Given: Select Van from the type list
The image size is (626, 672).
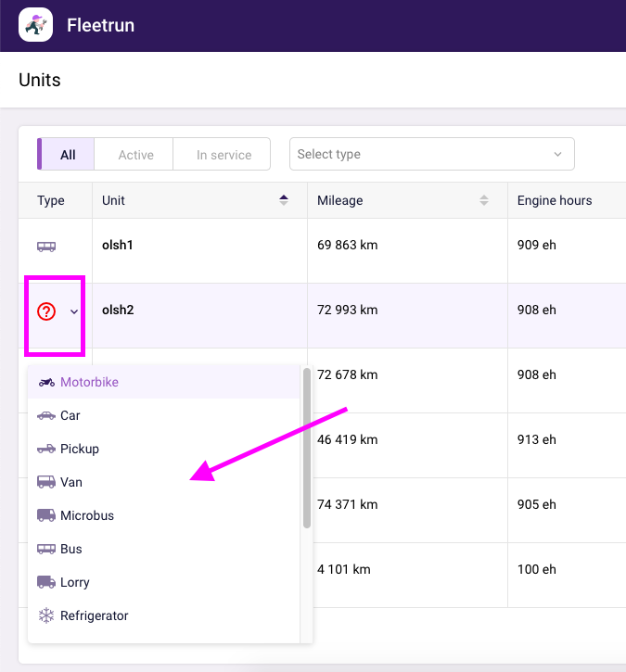Looking at the screenshot, I should coord(71,482).
